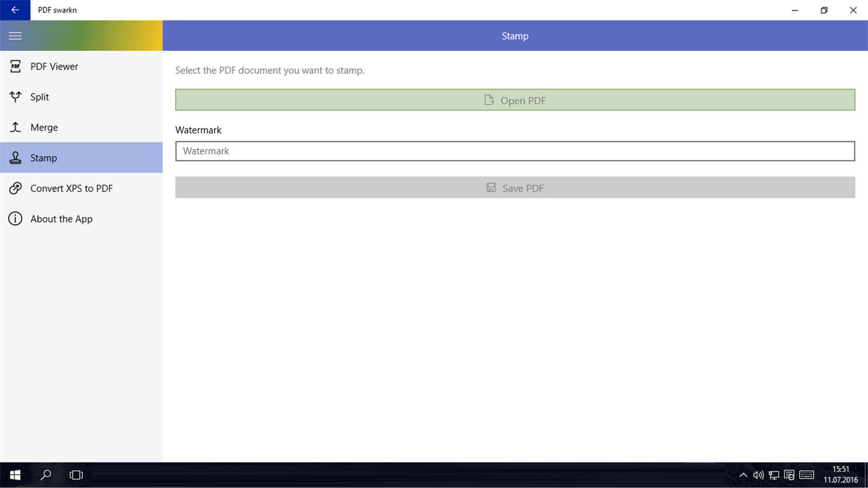
Task: Open Convert XPS to PDF via its chain icon
Action: click(x=15, y=188)
